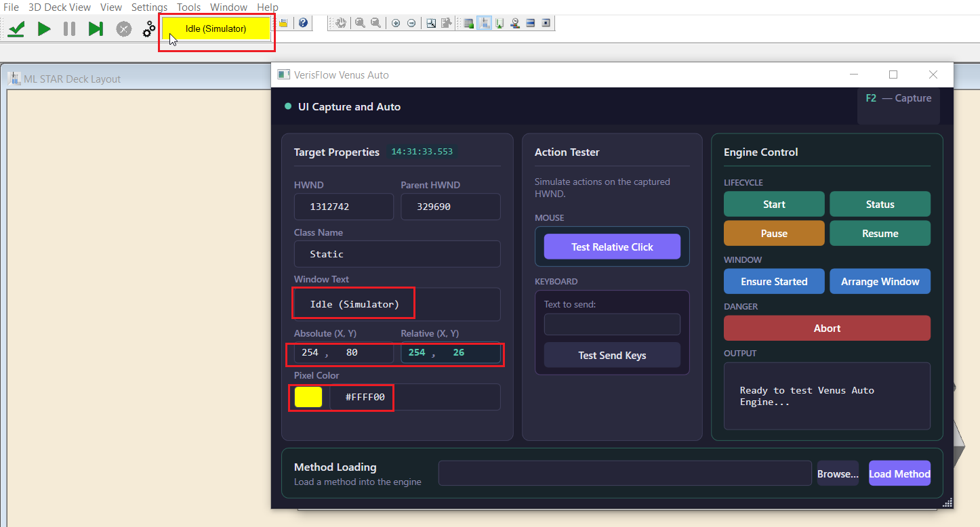Click the VerisFlow Venus Auto title bar icon
This screenshot has width=980, height=527.
[283, 75]
